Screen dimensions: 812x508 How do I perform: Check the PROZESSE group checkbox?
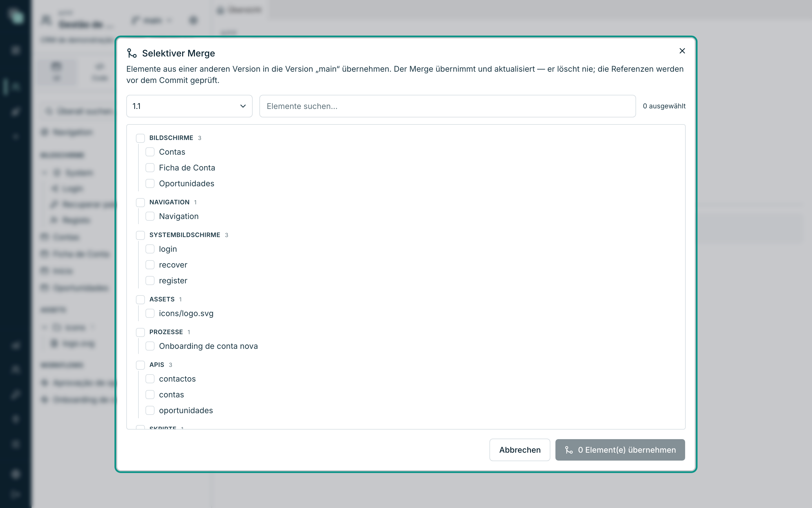pyautogui.click(x=140, y=332)
